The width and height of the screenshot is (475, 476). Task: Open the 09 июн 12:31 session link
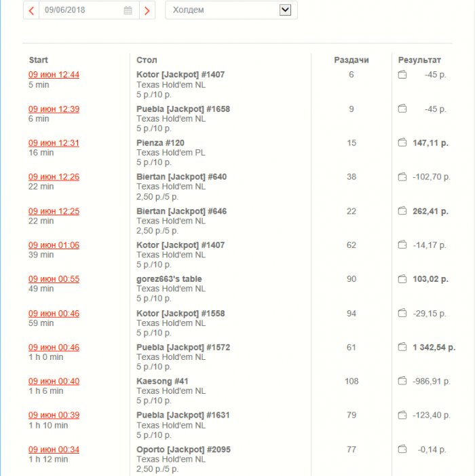click(x=54, y=143)
